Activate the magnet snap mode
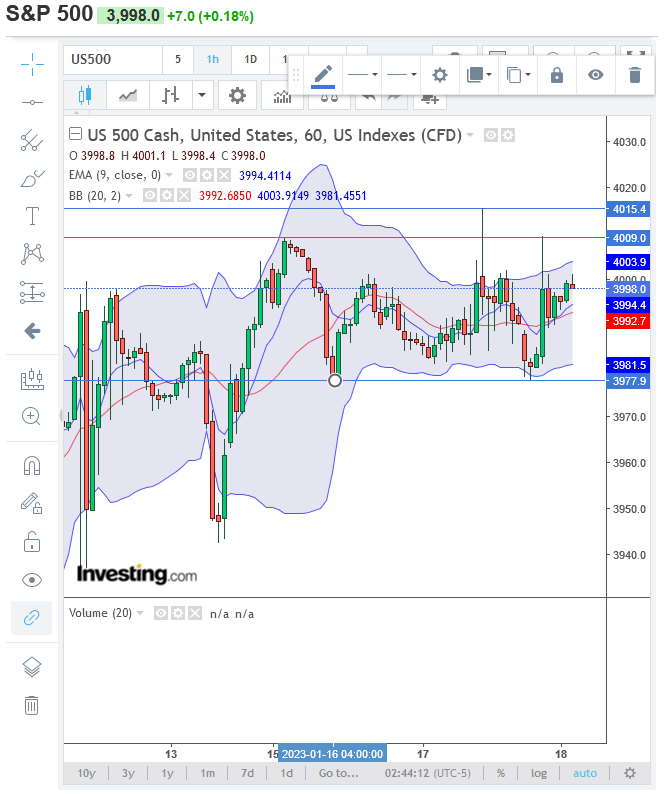665x794 pixels. point(32,465)
